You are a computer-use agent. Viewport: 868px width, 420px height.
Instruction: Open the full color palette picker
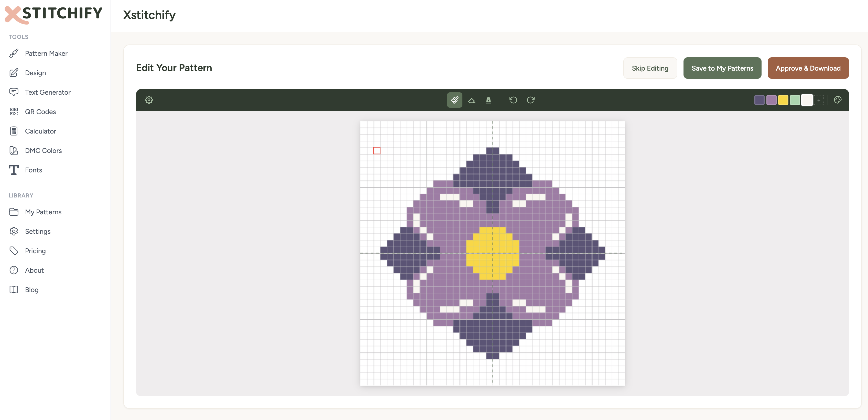pos(838,100)
